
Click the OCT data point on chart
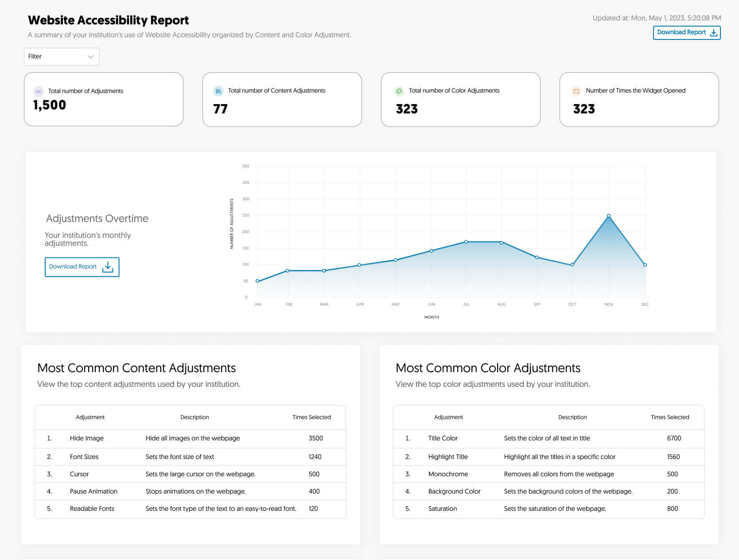(572, 264)
